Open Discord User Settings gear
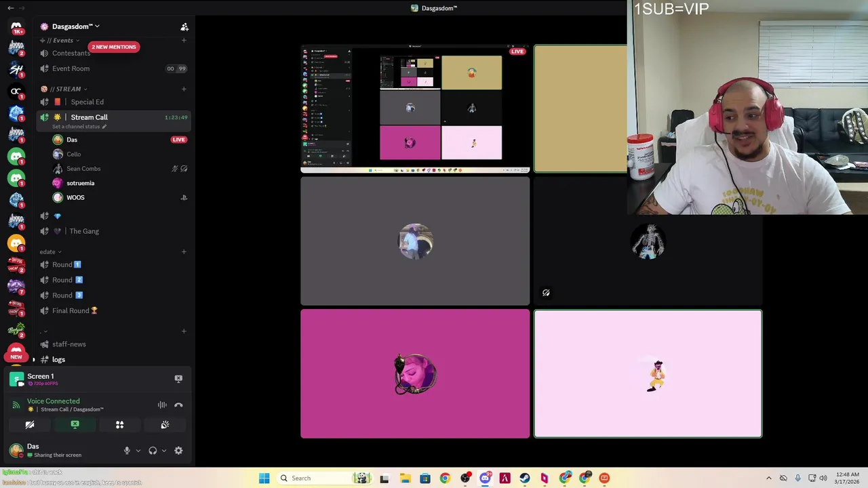The image size is (868, 488). click(178, 451)
